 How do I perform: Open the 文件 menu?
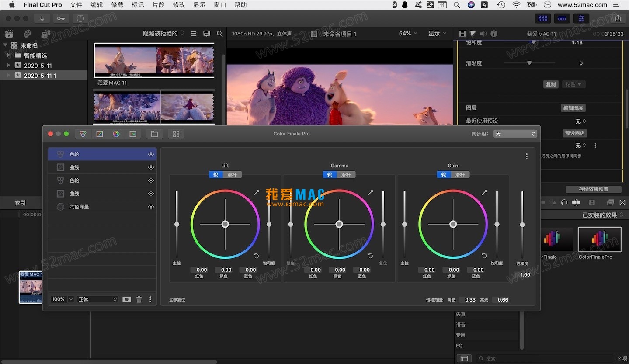(x=76, y=5)
